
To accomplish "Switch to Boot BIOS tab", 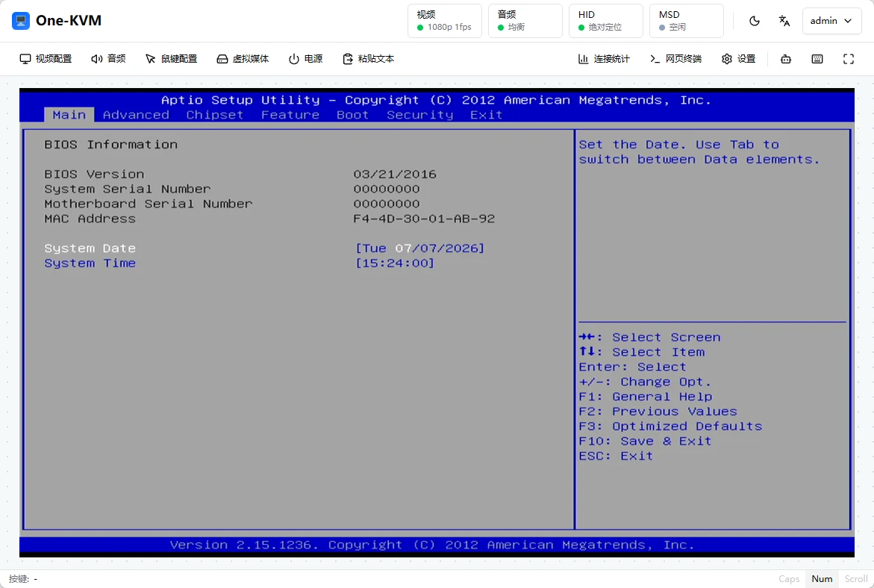I will [352, 115].
